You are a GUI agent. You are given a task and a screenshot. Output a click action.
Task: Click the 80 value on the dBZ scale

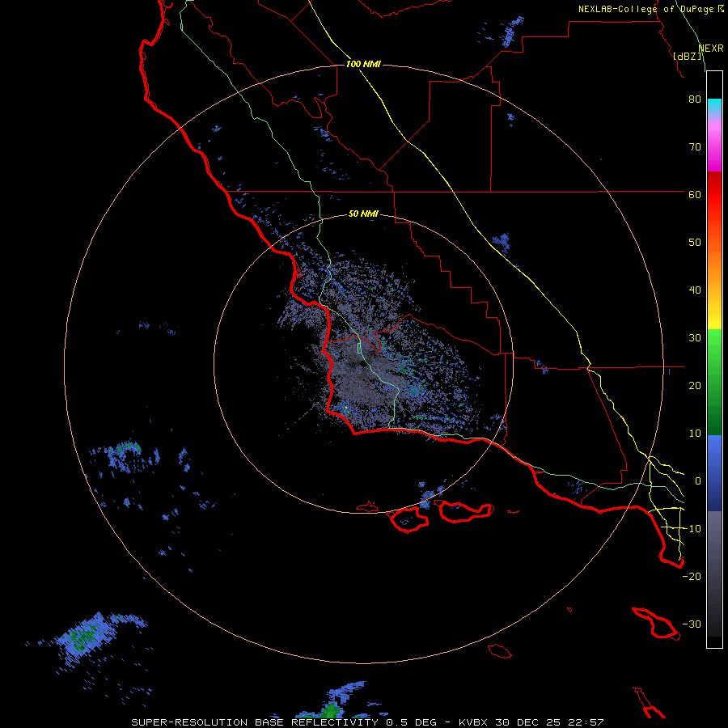click(695, 99)
